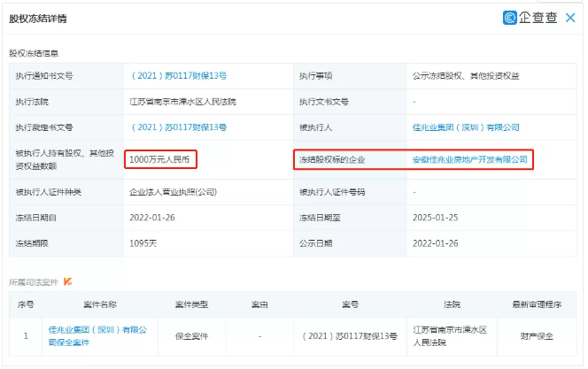
Task: Click the 案号 column header
Action: 350,304
